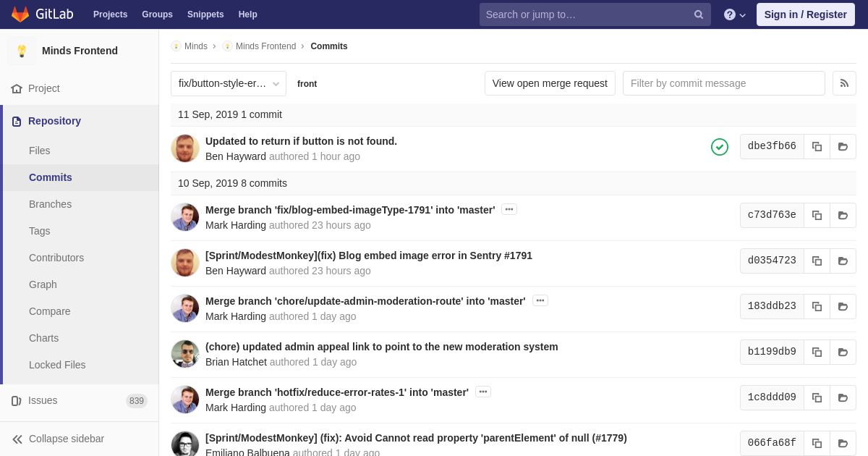868x456 pixels.
Task: Copy commit SHA 183ddb23
Action: pos(817,306)
